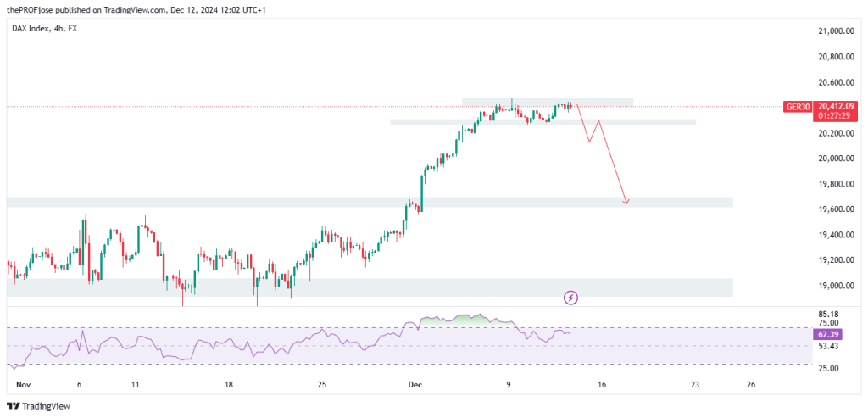Image resolution: width=868 pixels, height=418 pixels.
Task: Click the 23 date label on time axis
Action: click(696, 384)
